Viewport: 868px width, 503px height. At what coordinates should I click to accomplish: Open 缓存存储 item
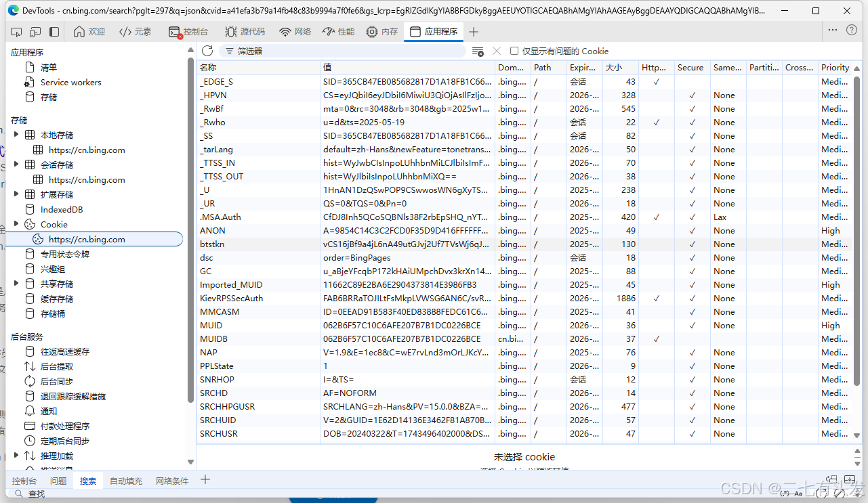tap(57, 299)
